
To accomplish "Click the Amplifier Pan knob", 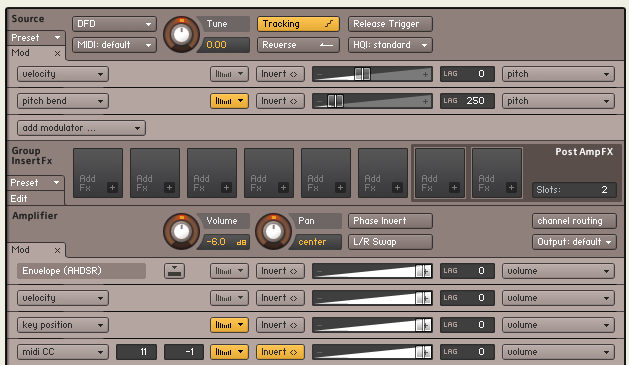I will point(273,231).
